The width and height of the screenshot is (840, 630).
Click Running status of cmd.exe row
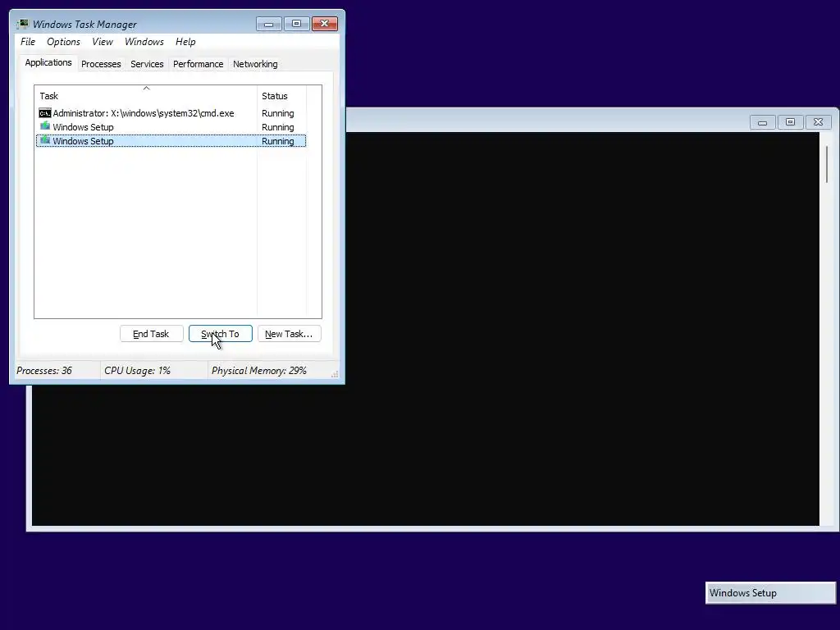point(277,113)
